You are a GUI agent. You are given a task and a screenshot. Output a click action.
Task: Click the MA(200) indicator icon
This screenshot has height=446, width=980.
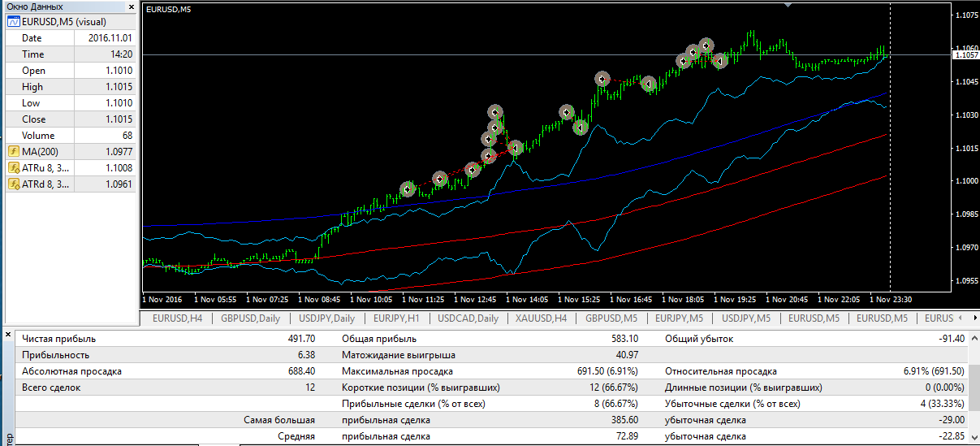pyautogui.click(x=14, y=152)
